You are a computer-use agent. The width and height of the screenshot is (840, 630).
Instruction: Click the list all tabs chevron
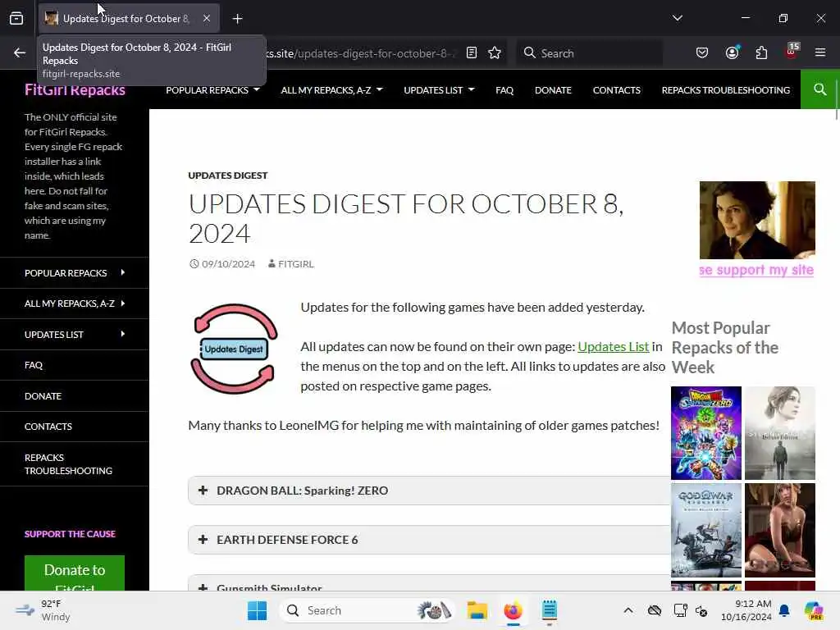pos(677,18)
